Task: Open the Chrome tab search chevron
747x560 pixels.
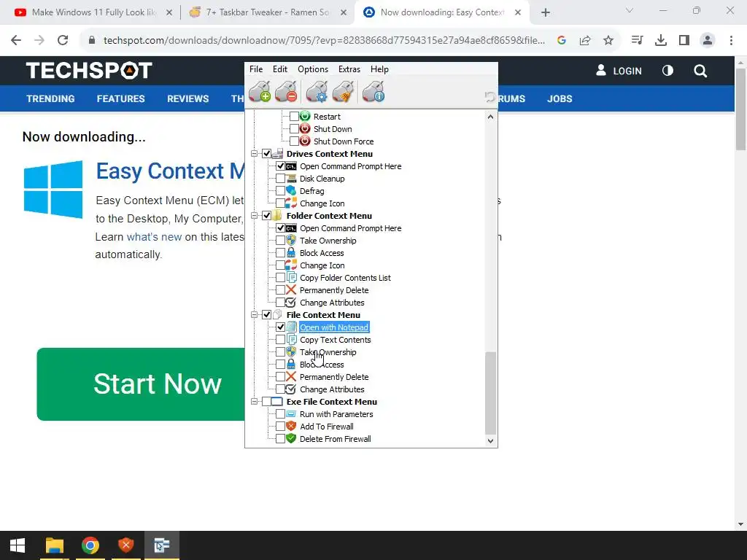Action: pyautogui.click(x=630, y=10)
